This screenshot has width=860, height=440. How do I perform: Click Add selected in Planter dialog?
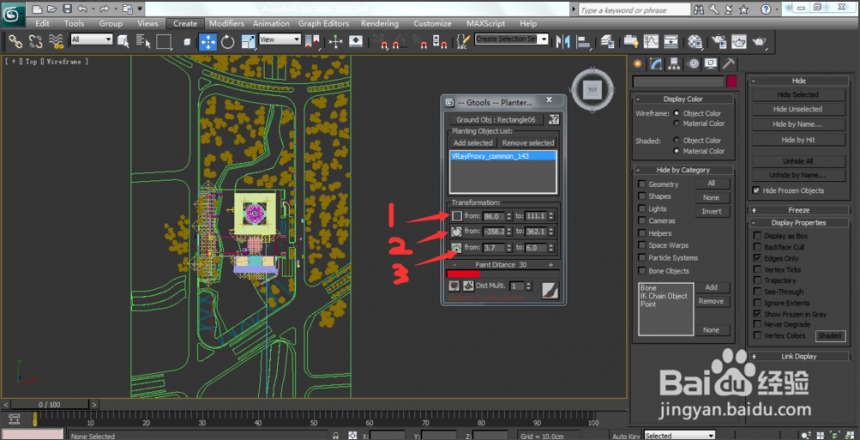473,143
